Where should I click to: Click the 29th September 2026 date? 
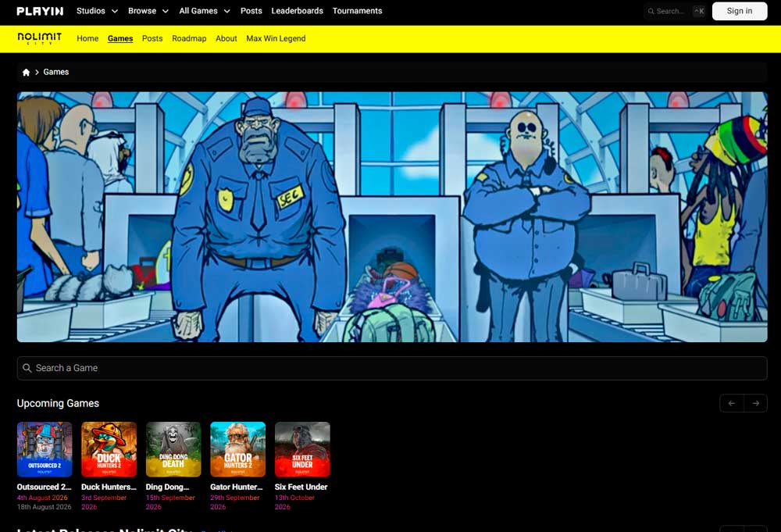pyautogui.click(x=235, y=502)
